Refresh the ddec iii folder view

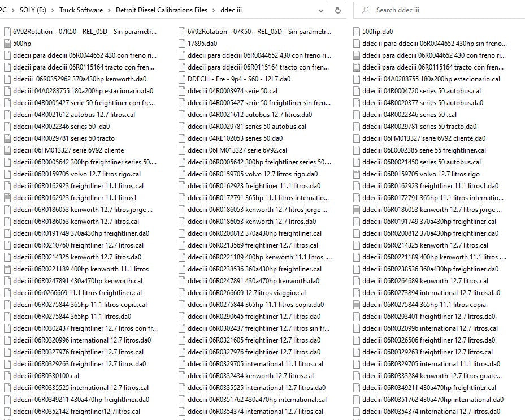(x=338, y=10)
